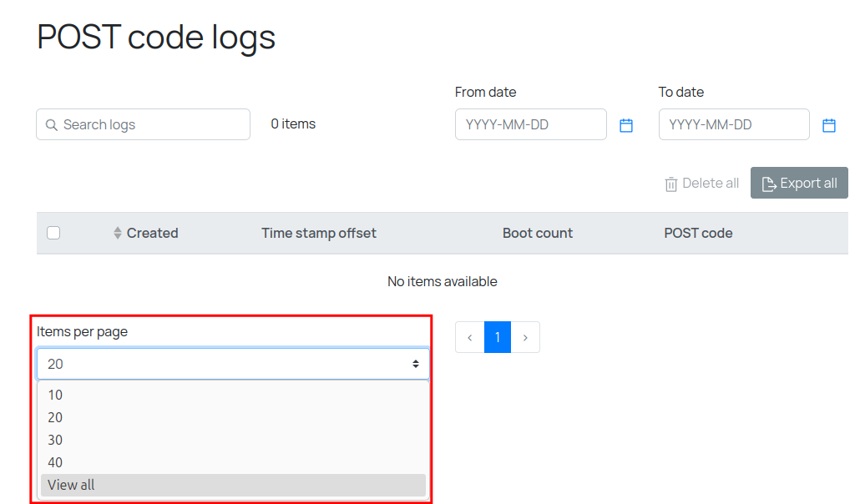The image size is (860, 504).
Task: Pick the 40 option in the list
Action: click(55, 462)
